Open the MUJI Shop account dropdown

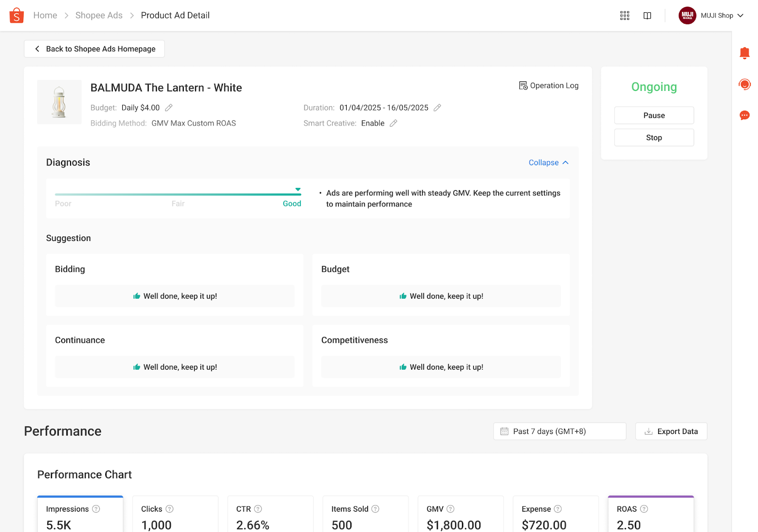[711, 16]
